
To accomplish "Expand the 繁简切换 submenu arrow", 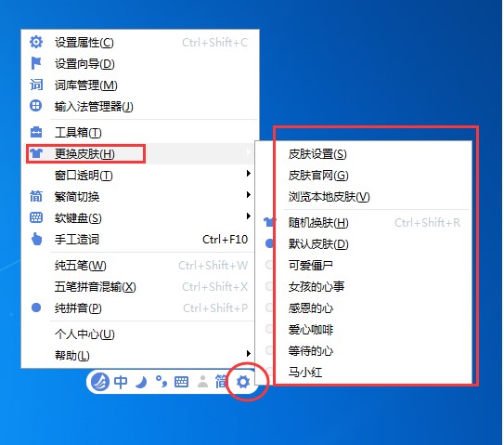I will pos(248,195).
